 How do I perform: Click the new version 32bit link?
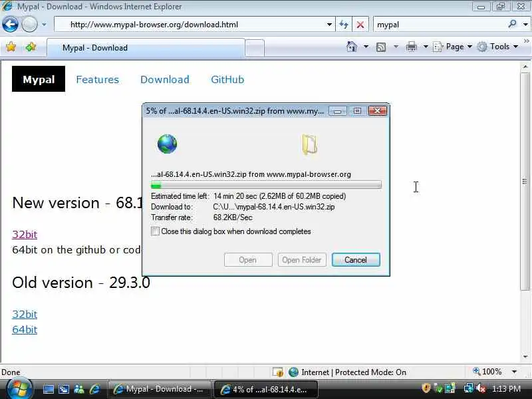(x=25, y=234)
